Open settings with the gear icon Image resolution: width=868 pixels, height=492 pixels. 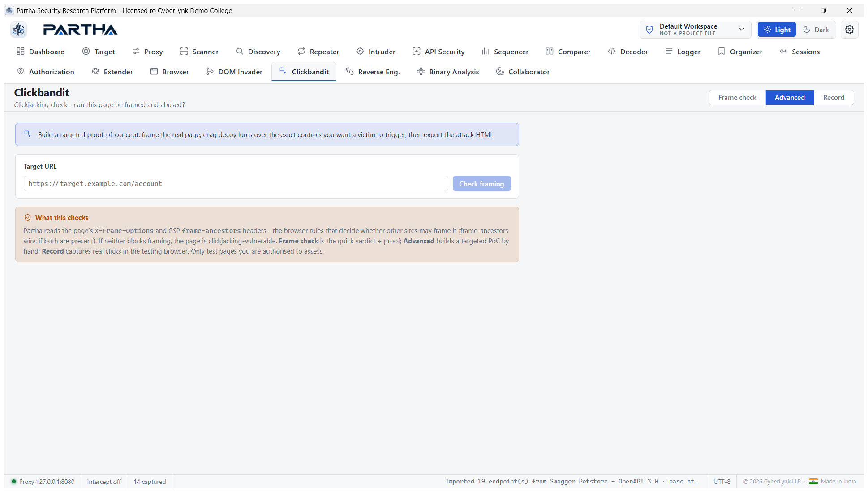pyautogui.click(x=849, y=30)
